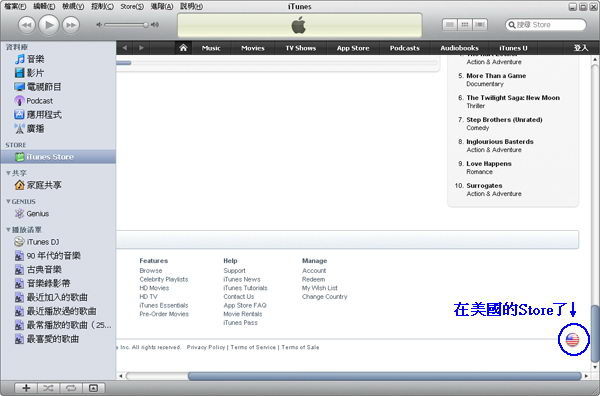Focus the Store search field

[546, 25]
